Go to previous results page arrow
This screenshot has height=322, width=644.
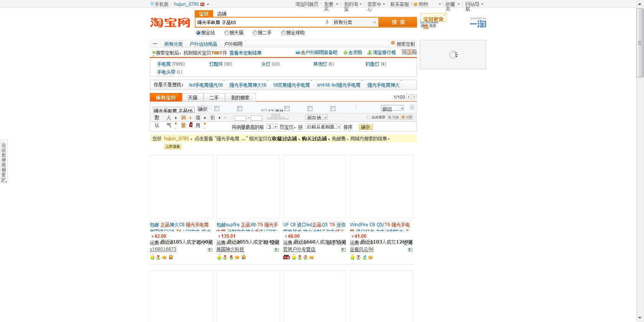coord(409,97)
